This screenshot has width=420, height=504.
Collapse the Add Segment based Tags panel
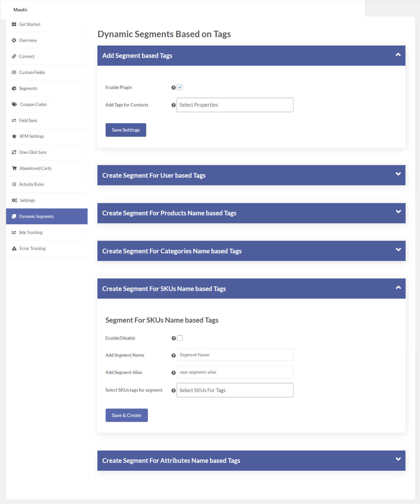(398, 55)
